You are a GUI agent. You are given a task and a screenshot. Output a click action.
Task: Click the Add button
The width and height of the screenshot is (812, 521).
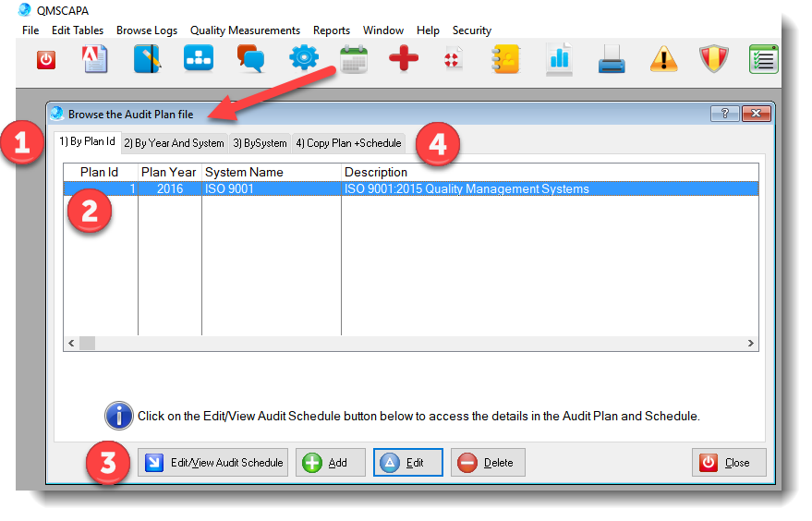tap(330, 463)
